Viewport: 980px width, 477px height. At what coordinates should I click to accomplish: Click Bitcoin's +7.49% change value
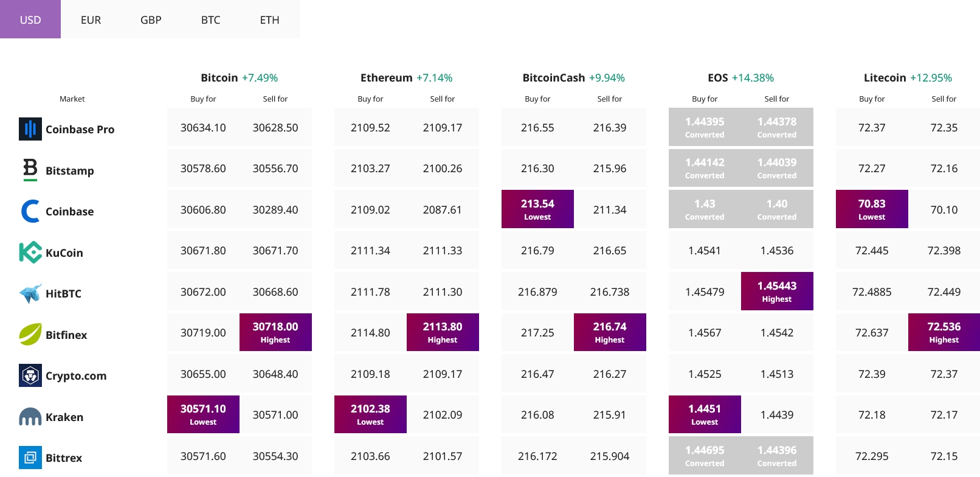click(x=260, y=78)
